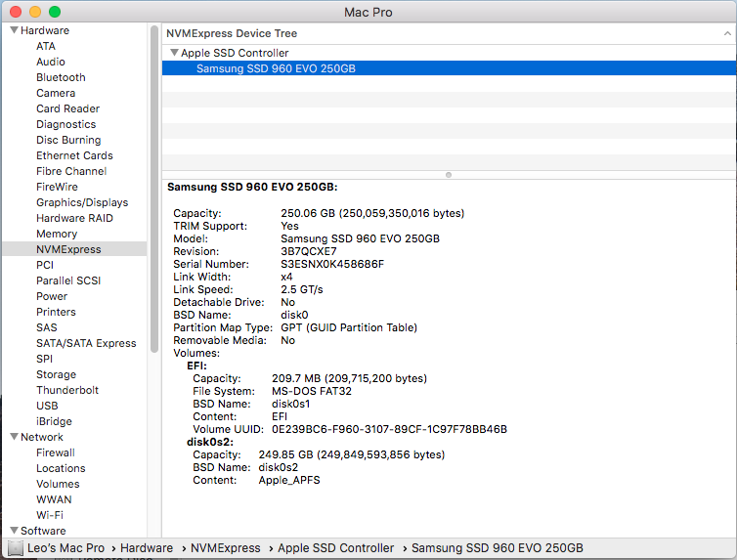
Task: Collapse the Software section triangle
Action: (x=14, y=530)
